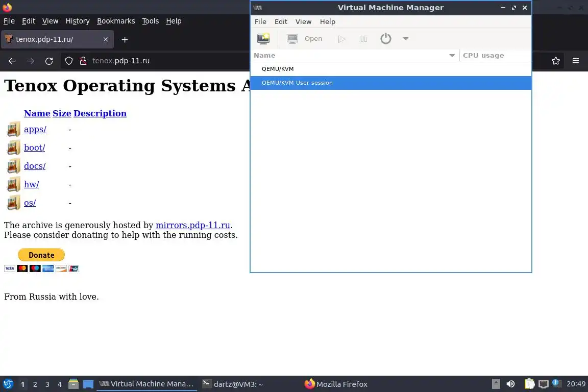Expand the shutdown options dropdown arrow
Screen dimensions: 588x392
click(x=405, y=39)
